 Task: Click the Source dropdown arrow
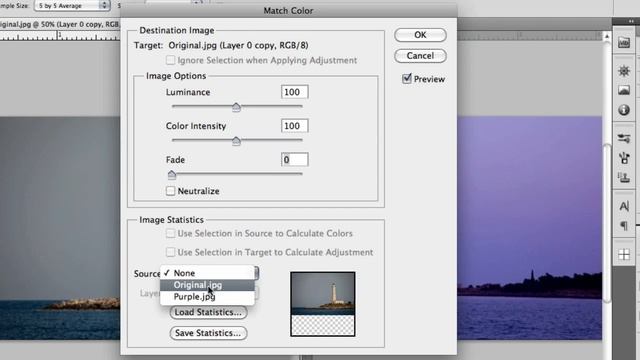pyautogui.click(x=256, y=273)
